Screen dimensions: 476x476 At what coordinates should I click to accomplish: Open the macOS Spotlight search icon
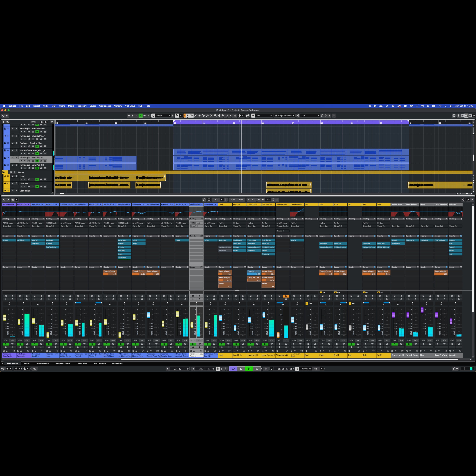[445, 106]
